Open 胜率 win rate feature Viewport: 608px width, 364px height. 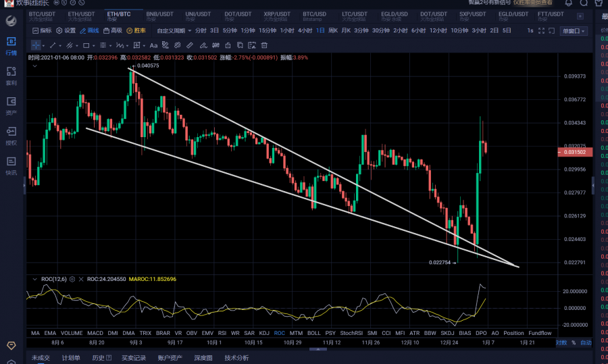click(136, 30)
